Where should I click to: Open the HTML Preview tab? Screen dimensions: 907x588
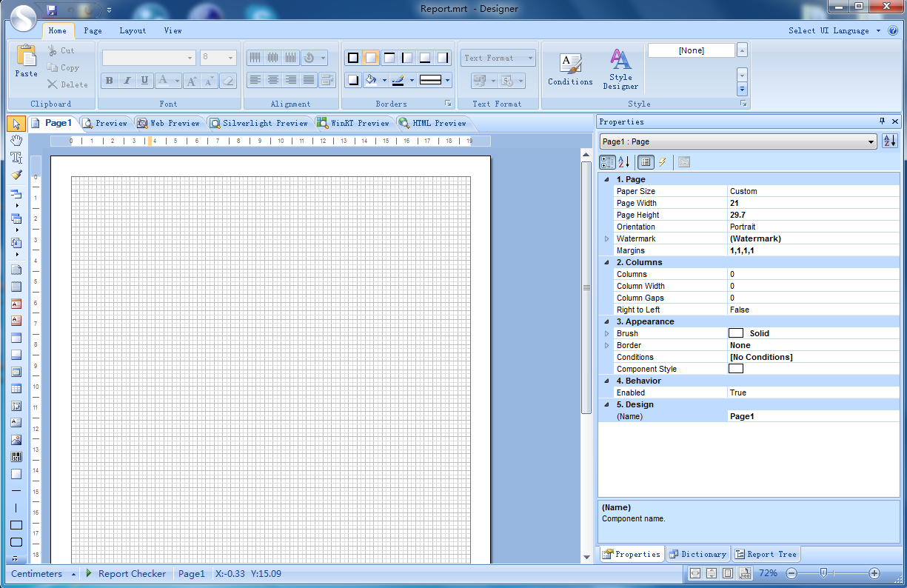tap(432, 123)
